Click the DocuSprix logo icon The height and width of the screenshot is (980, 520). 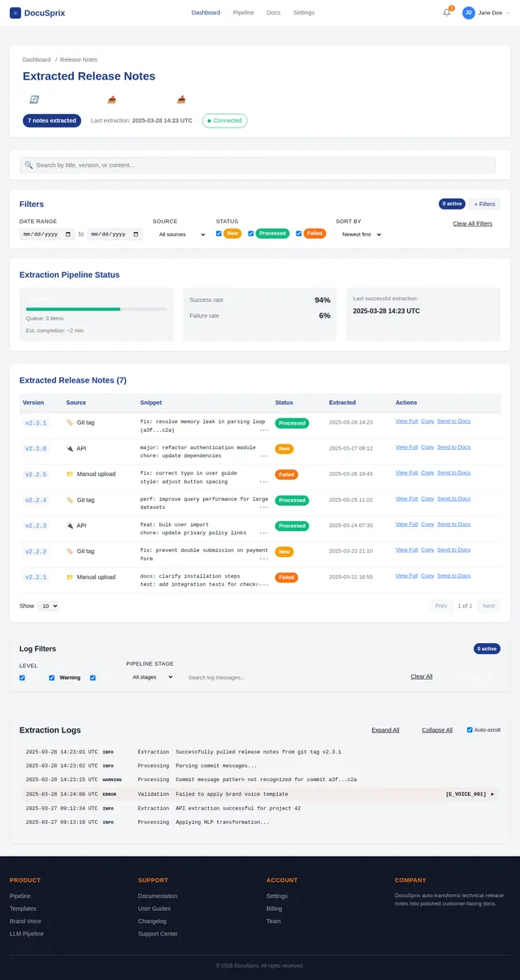pyautogui.click(x=15, y=13)
